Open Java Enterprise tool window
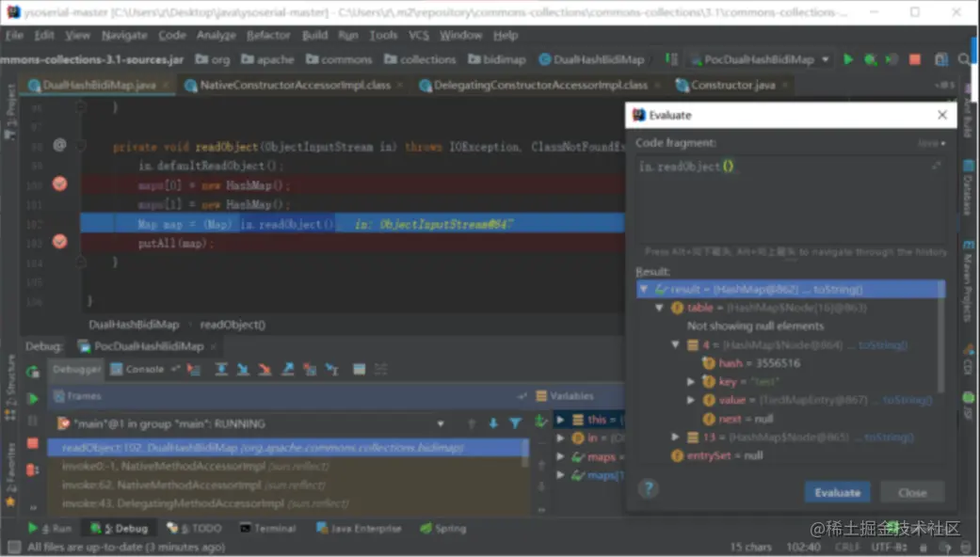The image size is (980, 557). coord(359,528)
